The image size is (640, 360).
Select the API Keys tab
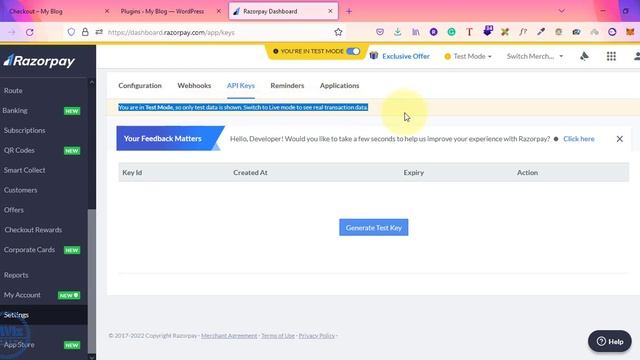(241, 85)
